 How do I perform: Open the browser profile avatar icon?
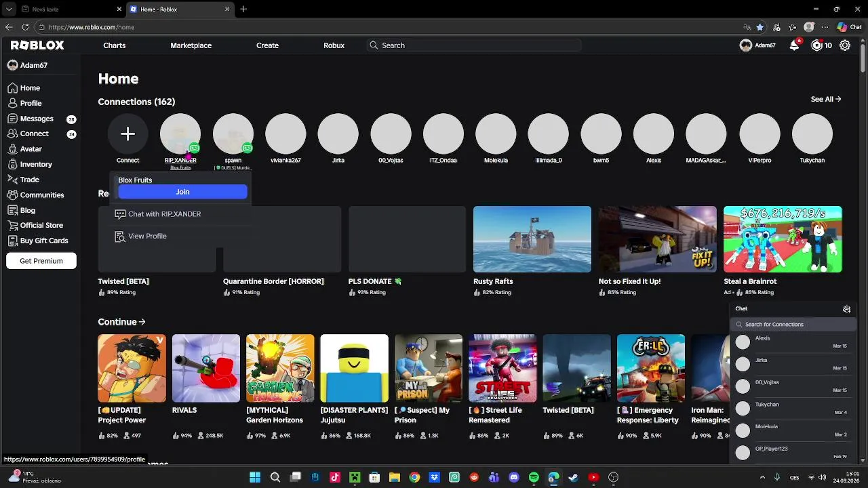808,27
